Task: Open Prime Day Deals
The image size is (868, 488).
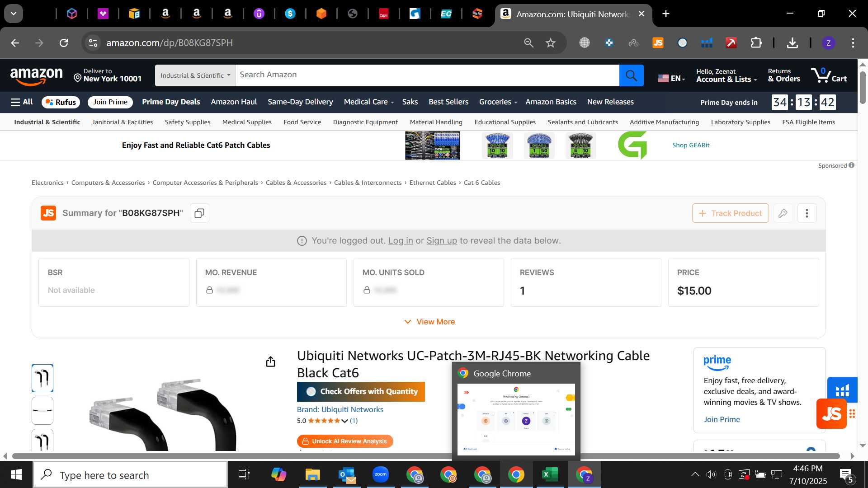Action: (171, 102)
